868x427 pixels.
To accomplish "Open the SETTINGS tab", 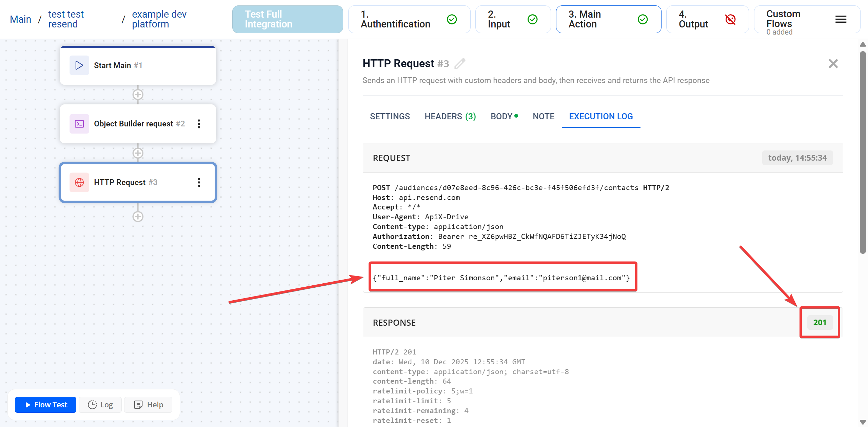I will [390, 116].
